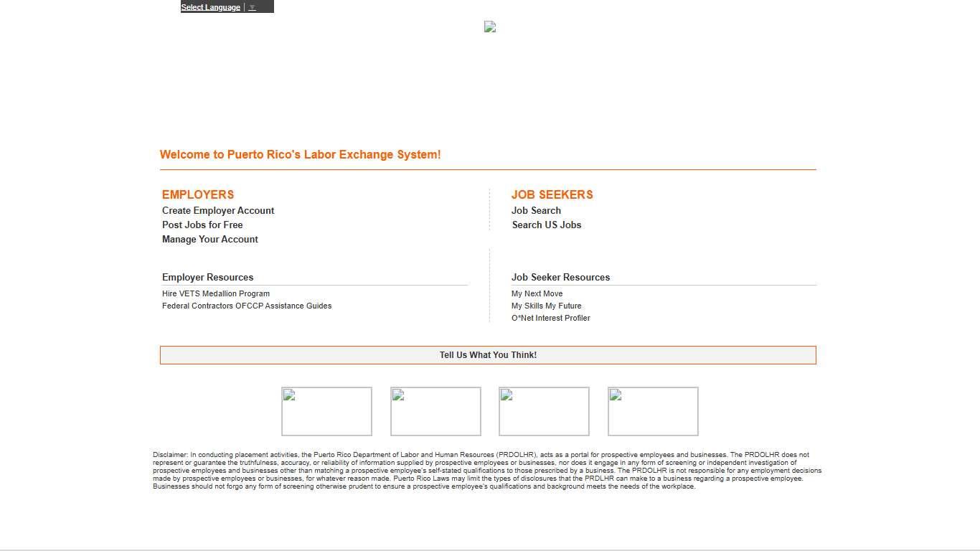The width and height of the screenshot is (980, 551).
Task: Click the second partner image thumbnail
Action: [435, 411]
